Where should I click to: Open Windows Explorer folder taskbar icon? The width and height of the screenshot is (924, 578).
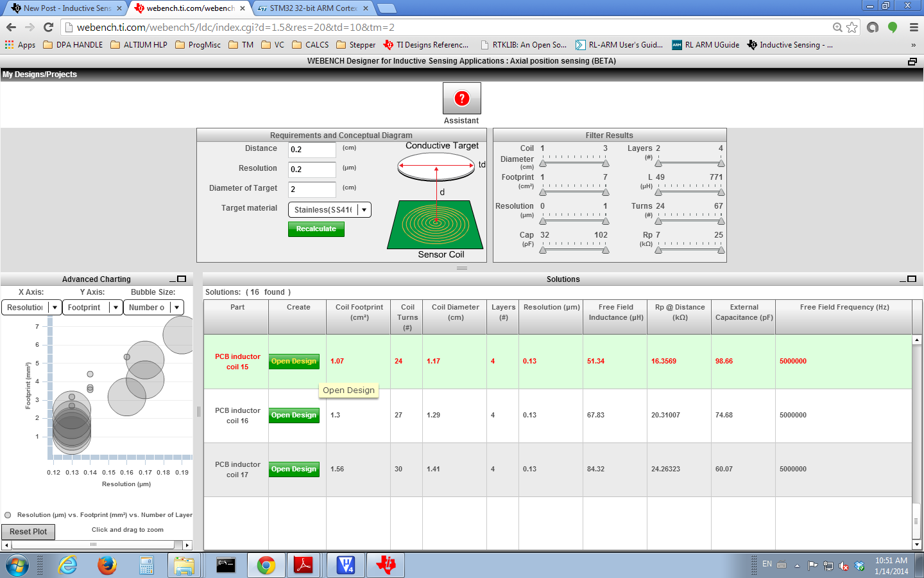(x=184, y=565)
